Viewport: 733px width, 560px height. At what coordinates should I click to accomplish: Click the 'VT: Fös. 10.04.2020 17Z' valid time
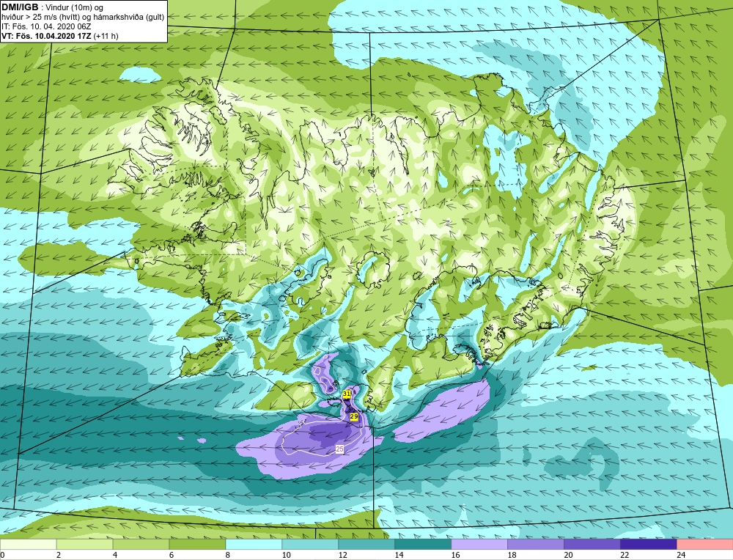click(47, 35)
